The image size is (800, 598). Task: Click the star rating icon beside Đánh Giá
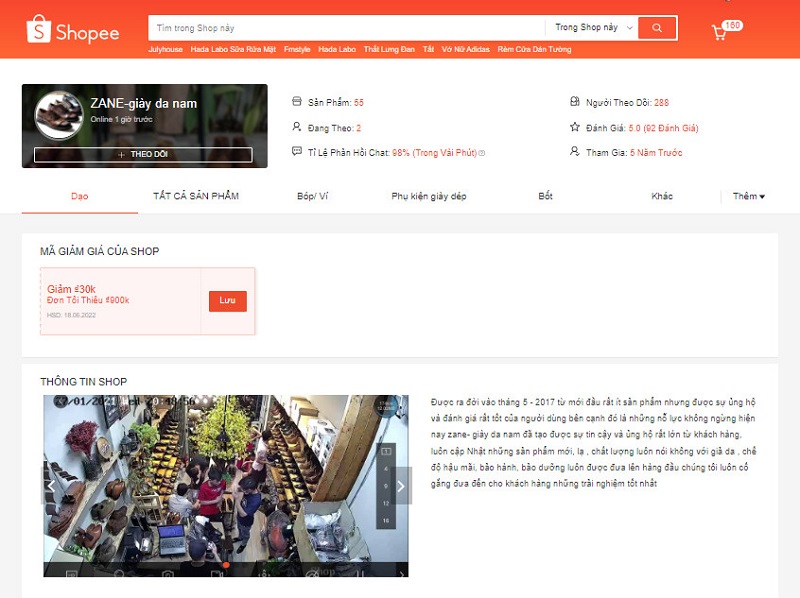click(x=574, y=127)
